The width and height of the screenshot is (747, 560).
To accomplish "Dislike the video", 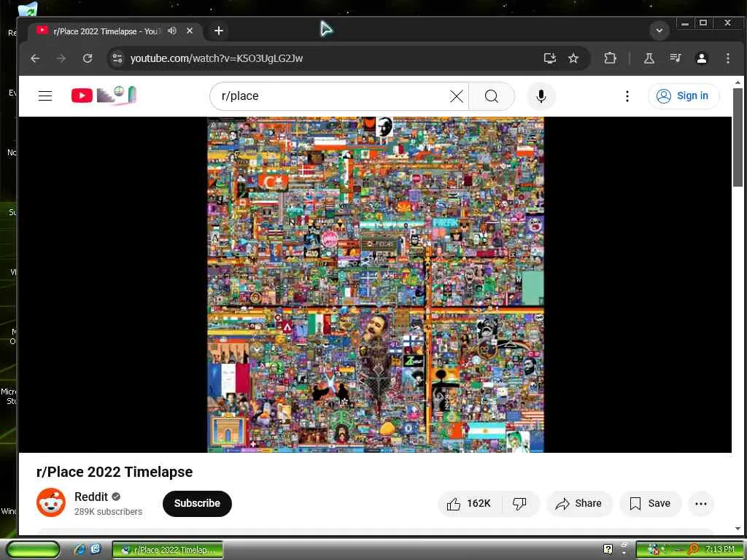I will pos(519,503).
